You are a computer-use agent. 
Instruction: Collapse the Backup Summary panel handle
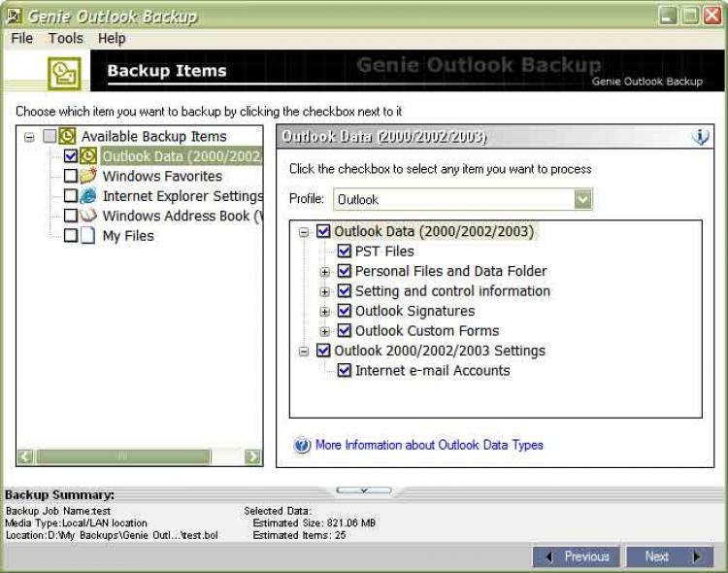click(364, 490)
